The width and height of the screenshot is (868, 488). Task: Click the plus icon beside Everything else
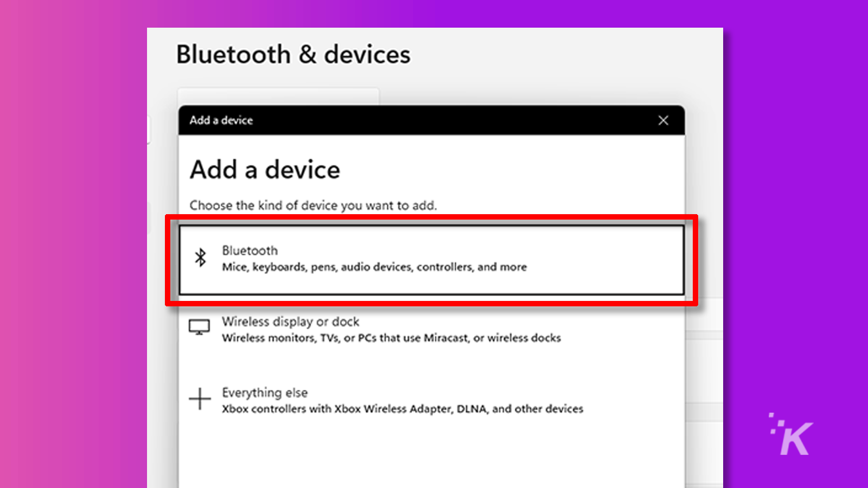(x=200, y=399)
